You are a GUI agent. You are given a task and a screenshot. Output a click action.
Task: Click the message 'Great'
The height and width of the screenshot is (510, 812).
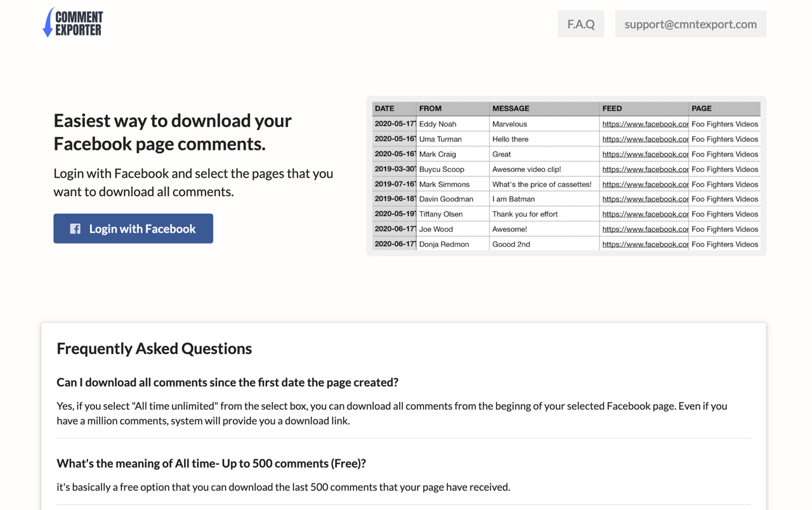point(501,154)
